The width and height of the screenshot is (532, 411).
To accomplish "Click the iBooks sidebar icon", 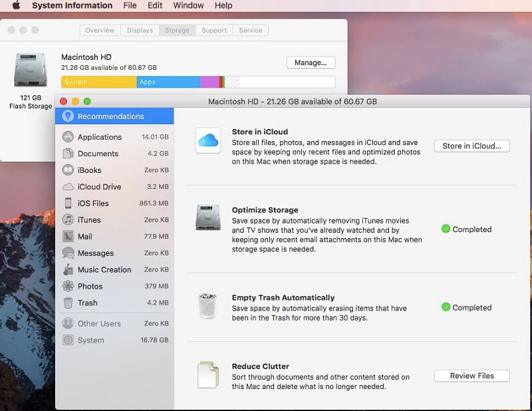I will click(x=68, y=170).
